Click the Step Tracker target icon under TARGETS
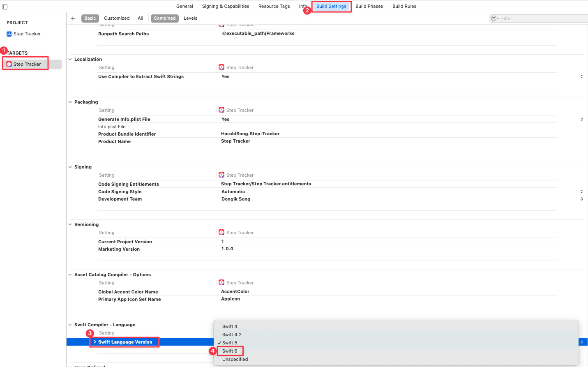588x367 pixels. [x=9, y=64]
